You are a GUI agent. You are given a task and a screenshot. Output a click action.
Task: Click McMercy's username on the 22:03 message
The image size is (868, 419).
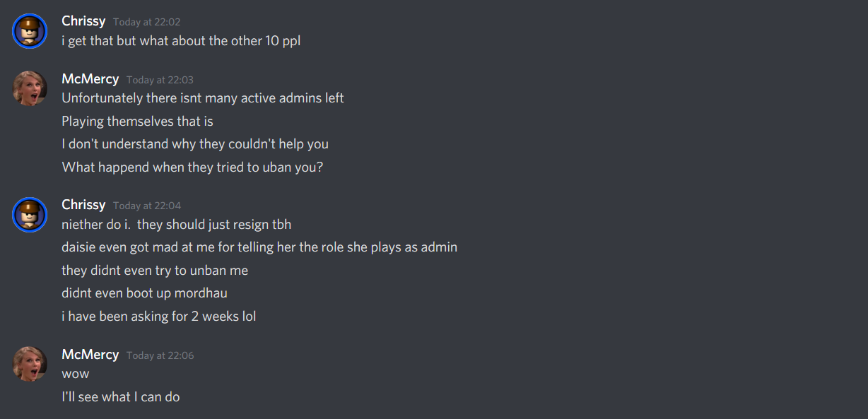(x=90, y=79)
